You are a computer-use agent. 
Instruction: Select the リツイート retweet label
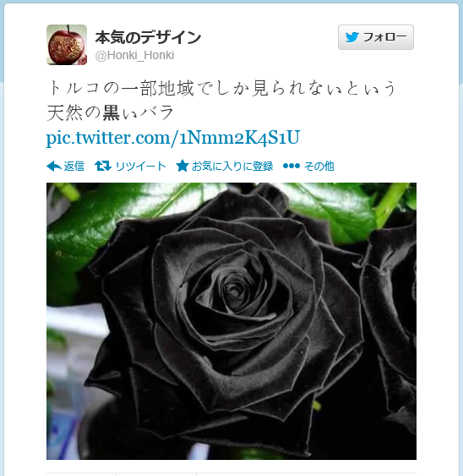(141, 166)
